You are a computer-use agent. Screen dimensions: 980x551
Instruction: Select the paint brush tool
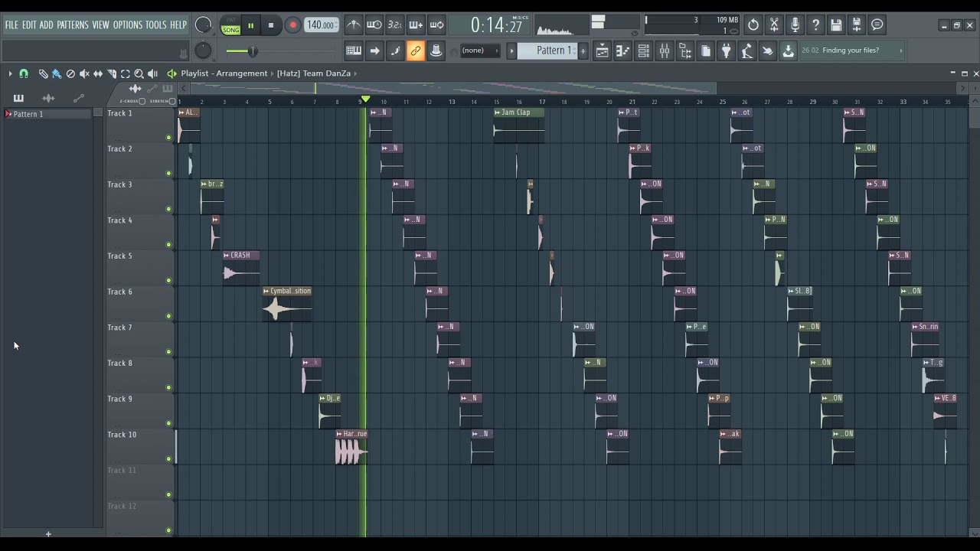(x=57, y=73)
